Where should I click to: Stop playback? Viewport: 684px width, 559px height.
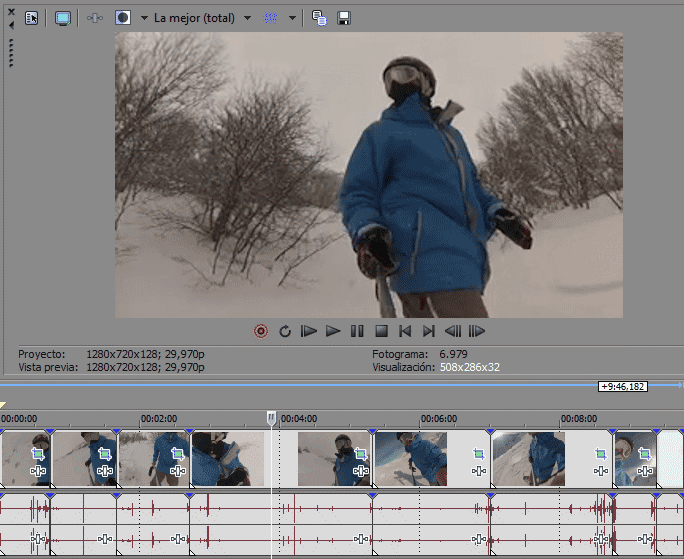pos(381,331)
